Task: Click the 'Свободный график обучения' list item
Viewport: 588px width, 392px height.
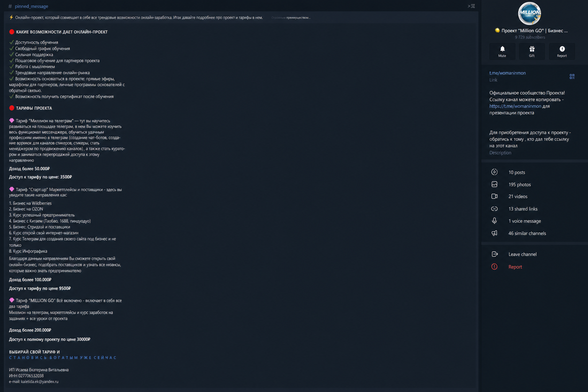Action: (42, 49)
